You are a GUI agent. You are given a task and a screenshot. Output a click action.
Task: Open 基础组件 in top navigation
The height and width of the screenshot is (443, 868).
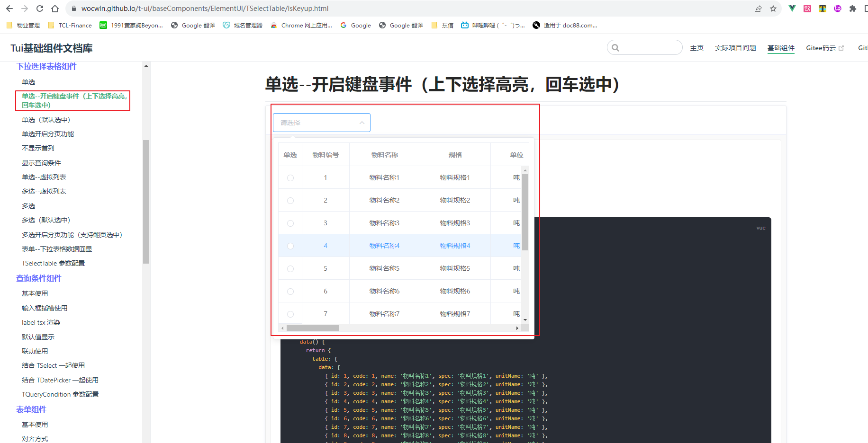[781, 48]
